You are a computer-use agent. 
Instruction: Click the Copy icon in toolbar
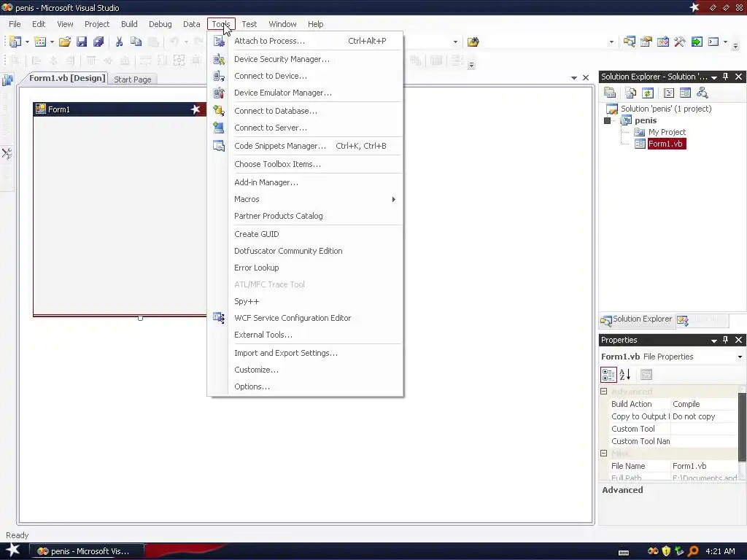click(136, 42)
